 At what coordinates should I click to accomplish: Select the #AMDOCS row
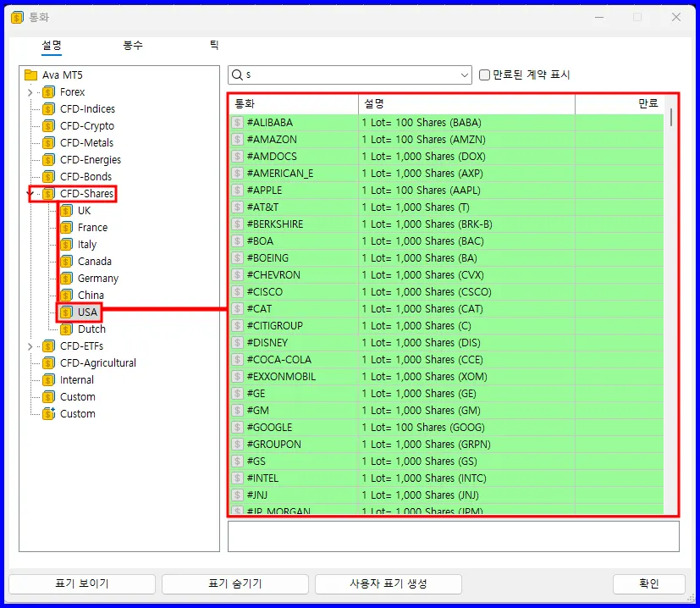(x=447, y=157)
